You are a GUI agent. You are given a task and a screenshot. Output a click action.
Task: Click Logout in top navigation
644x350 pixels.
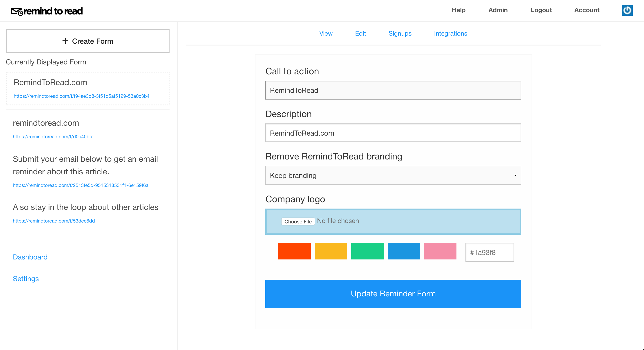[541, 10]
